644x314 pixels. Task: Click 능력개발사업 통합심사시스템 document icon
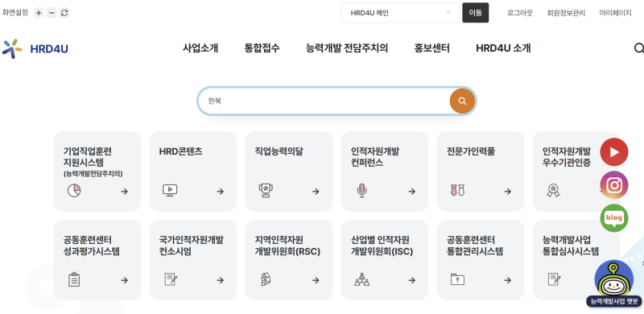click(554, 279)
